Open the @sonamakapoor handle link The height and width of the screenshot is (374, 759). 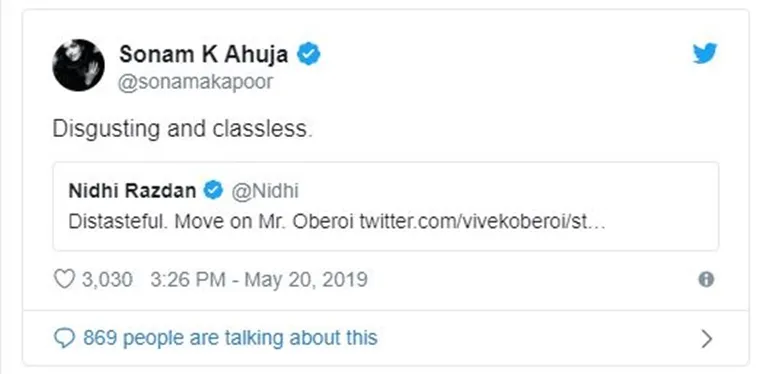pyautogui.click(x=196, y=82)
